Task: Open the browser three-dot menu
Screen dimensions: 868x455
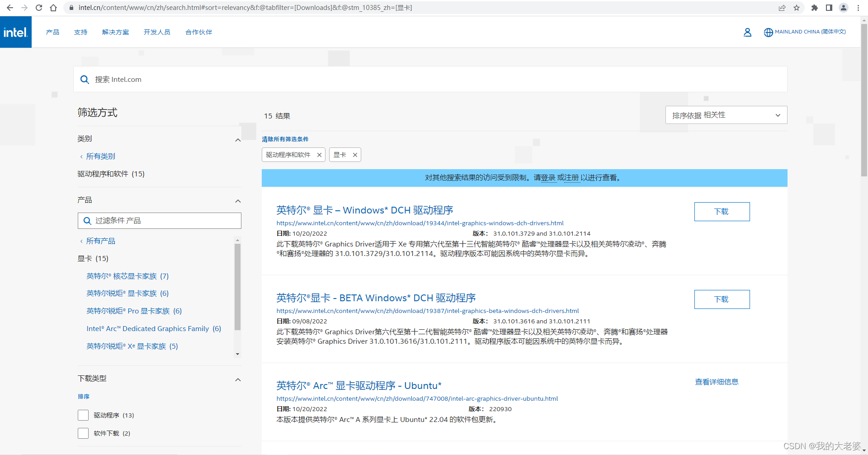Action: coord(858,8)
